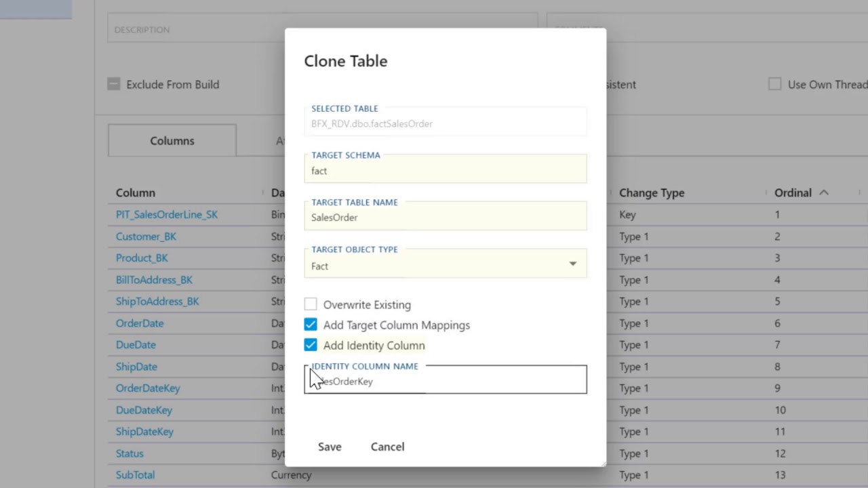The height and width of the screenshot is (488, 868).
Task: Open the ShipDate column link
Action: pyautogui.click(x=136, y=366)
